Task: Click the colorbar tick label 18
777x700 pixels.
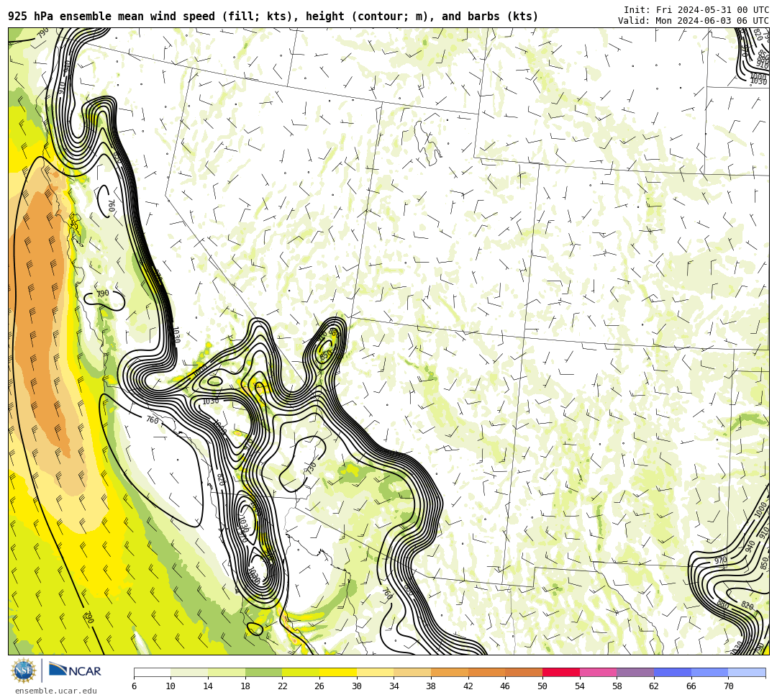Action: [245, 686]
